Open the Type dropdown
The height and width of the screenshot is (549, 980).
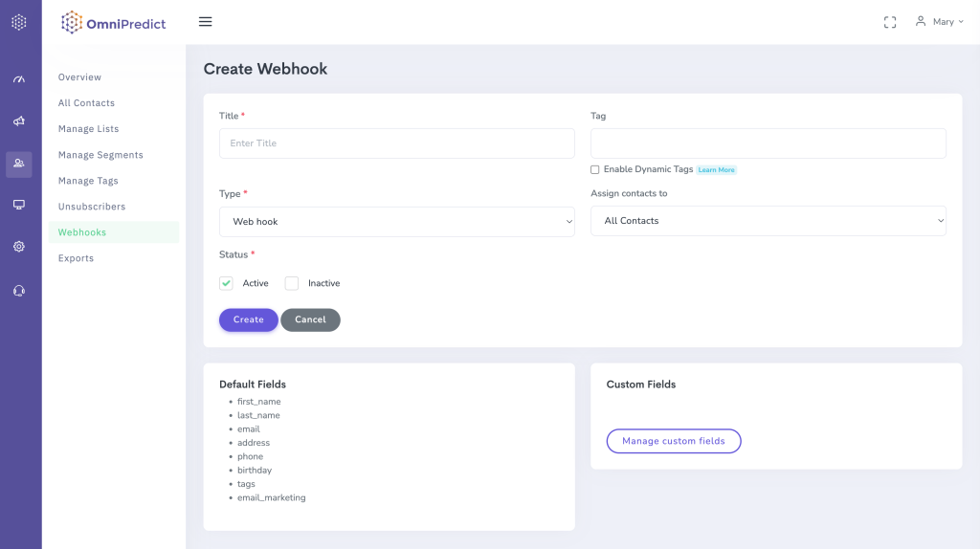click(396, 222)
